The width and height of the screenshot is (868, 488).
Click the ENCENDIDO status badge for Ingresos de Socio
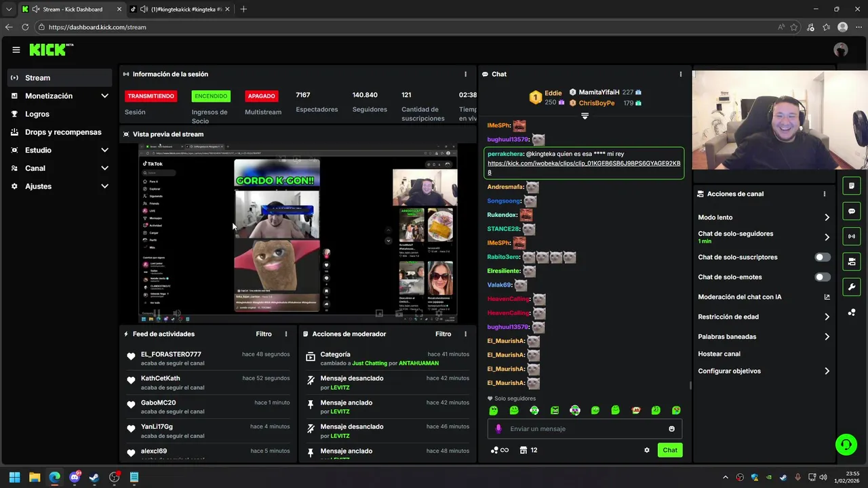[211, 96]
